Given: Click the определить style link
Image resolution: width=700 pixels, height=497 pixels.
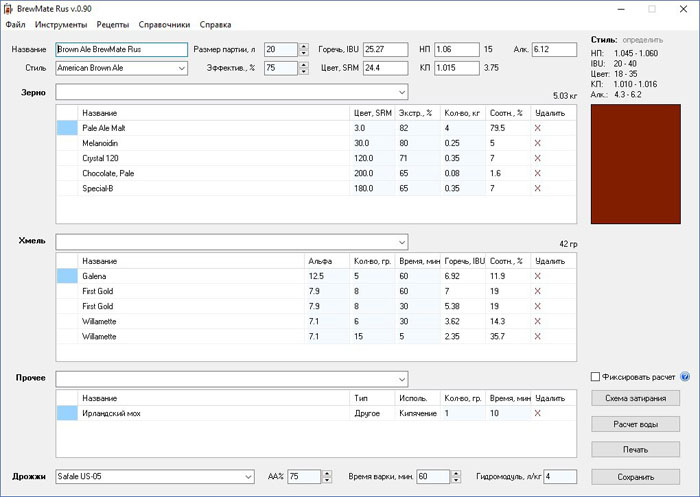Looking at the screenshot, I should pos(643,40).
